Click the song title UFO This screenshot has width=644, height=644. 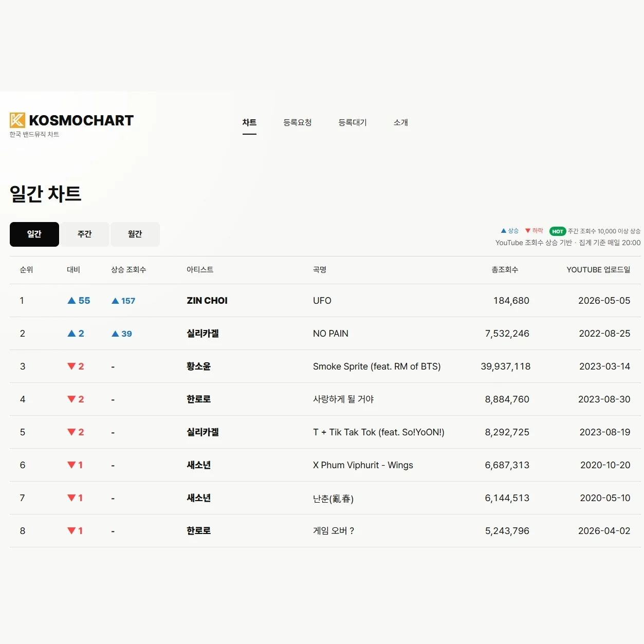coord(322,301)
